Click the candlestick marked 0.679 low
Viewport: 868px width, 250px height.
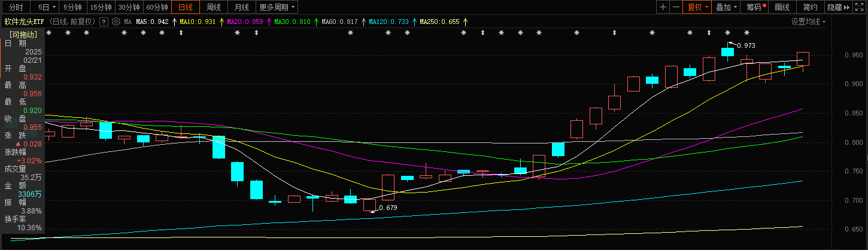(x=369, y=205)
